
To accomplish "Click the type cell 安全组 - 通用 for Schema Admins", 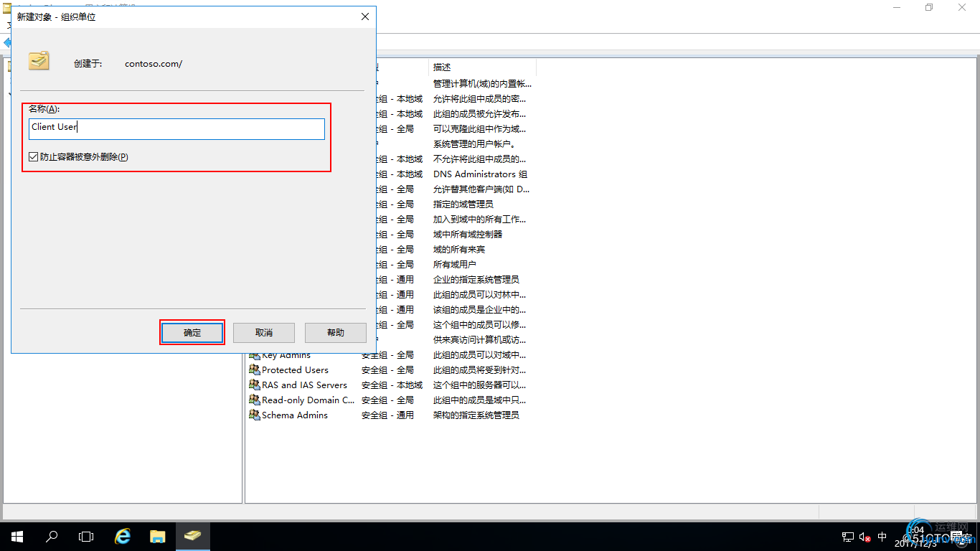I will coord(387,415).
